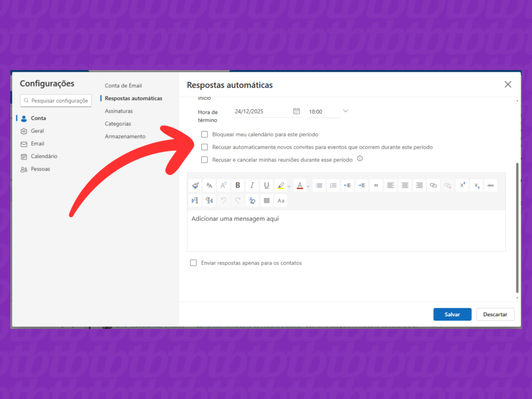
Task: Toggle bold formatting in message editor
Action: (238, 185)
